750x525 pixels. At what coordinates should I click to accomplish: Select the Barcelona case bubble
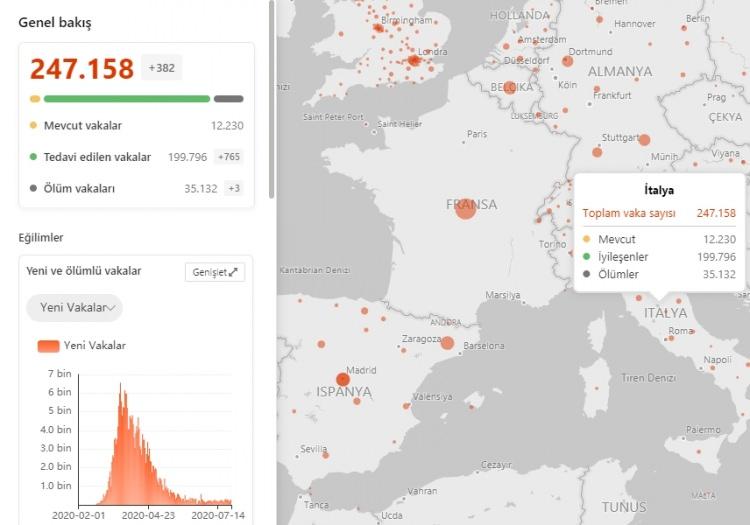[x=447, y=343]
